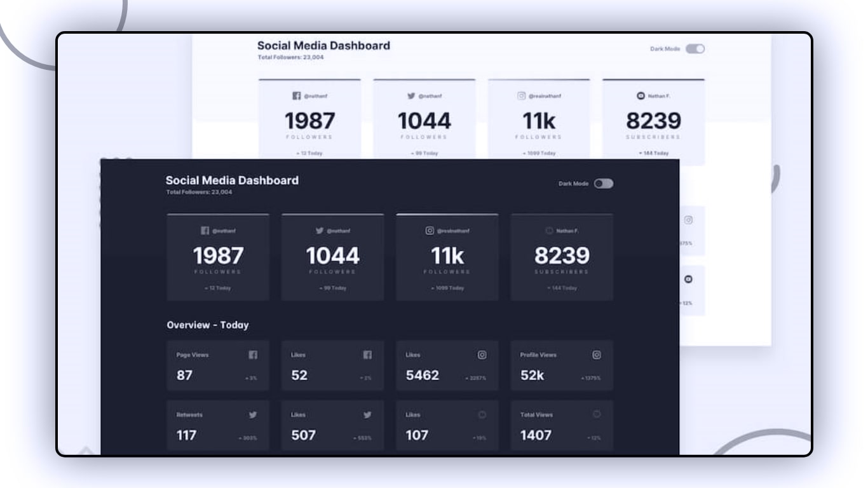Click the Instagram icon on the light 11k followers card
The width and height of the screenshot is (868, 488).
pyautogui.click(x=522, y=96)
